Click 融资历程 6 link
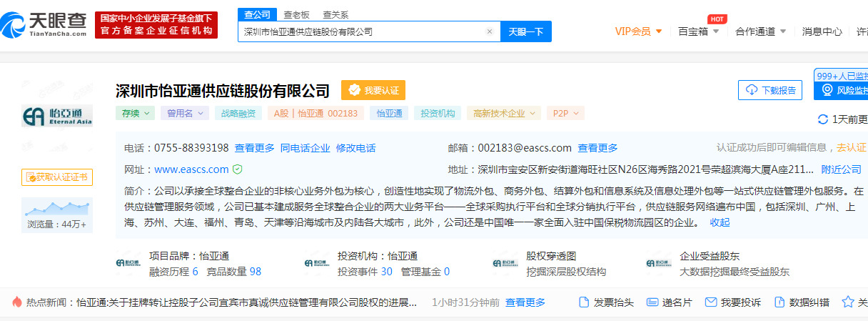The width and height of the screenshot is (868, 321). point(173,272)
